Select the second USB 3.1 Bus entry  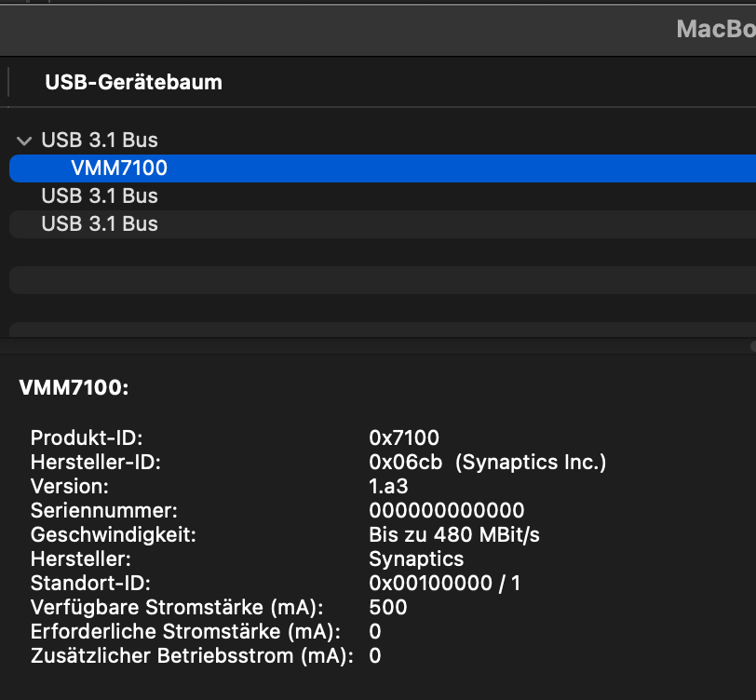(x=100, y=196)
